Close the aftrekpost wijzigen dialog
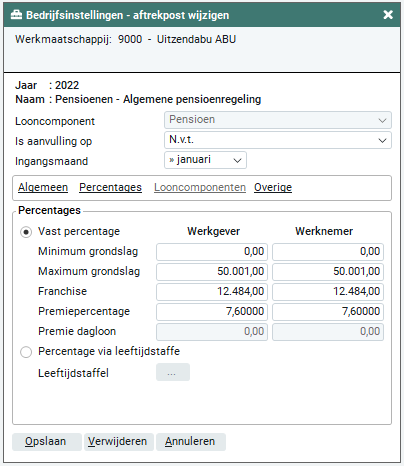404x466 pixels. (x=388, y=15)
